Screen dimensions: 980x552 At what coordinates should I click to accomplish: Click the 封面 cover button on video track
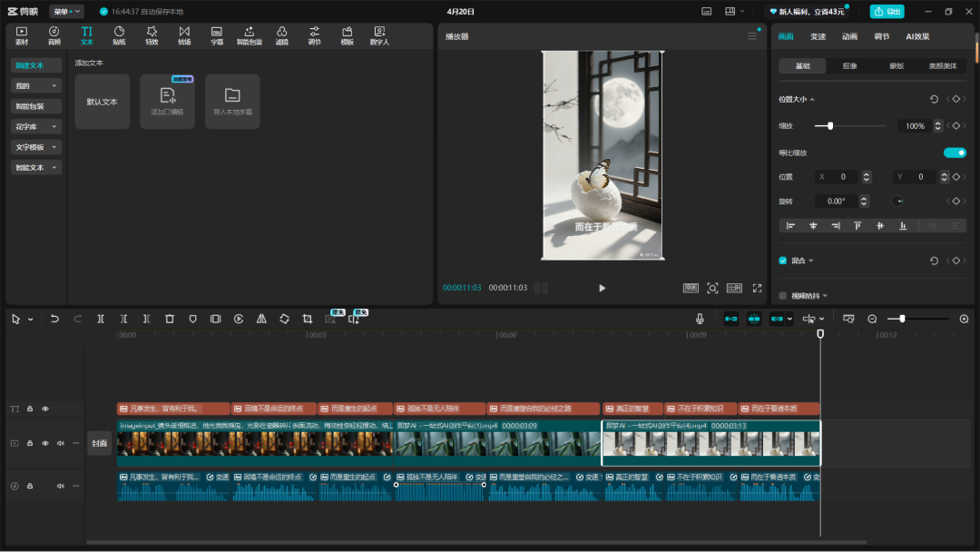99,444
